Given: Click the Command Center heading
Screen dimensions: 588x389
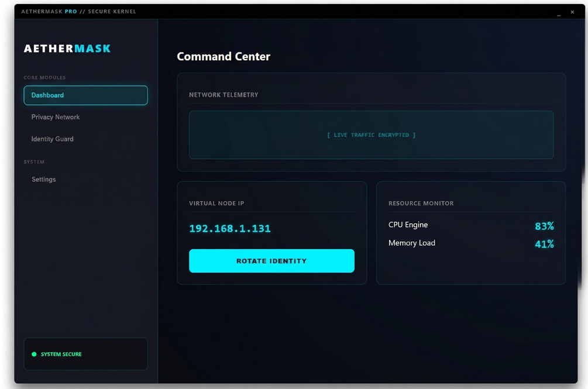Looking at the screenshot, I should pos(223,57).
